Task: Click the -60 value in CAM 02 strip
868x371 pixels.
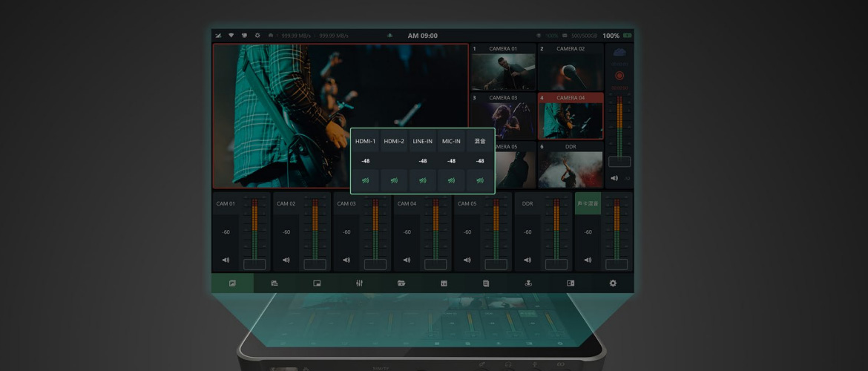Action: coord(286,232)
